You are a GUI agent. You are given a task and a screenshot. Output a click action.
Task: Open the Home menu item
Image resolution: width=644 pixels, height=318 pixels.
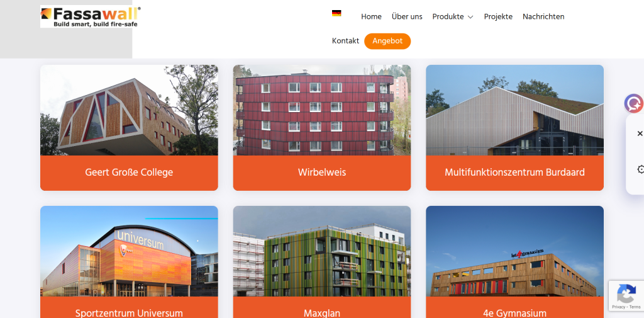(371, 16)
